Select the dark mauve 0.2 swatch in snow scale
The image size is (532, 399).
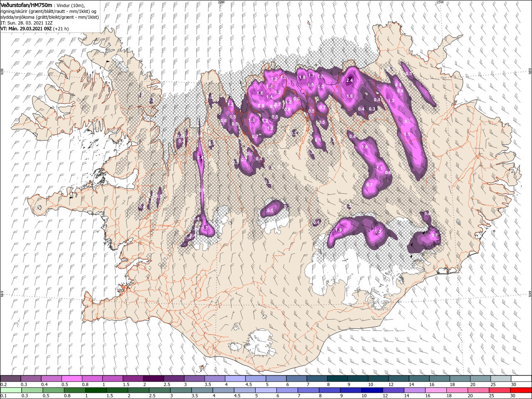coord(10,379)
